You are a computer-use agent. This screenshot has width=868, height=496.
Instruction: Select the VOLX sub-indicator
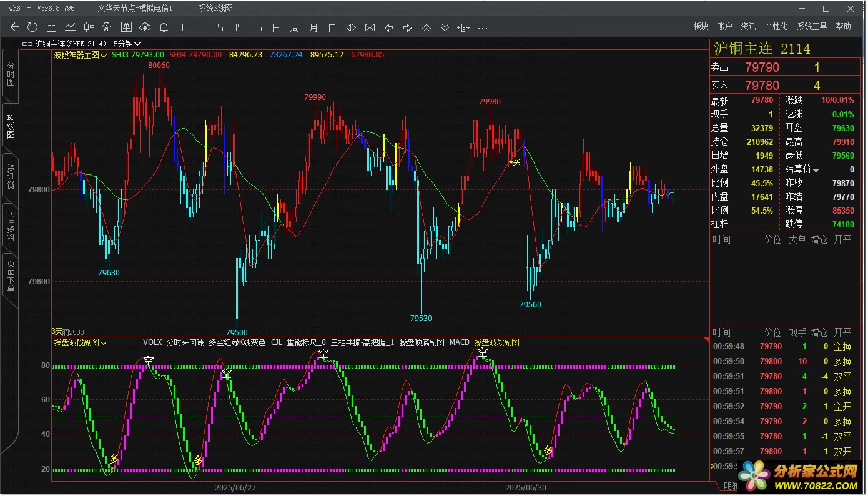(152, 342)
